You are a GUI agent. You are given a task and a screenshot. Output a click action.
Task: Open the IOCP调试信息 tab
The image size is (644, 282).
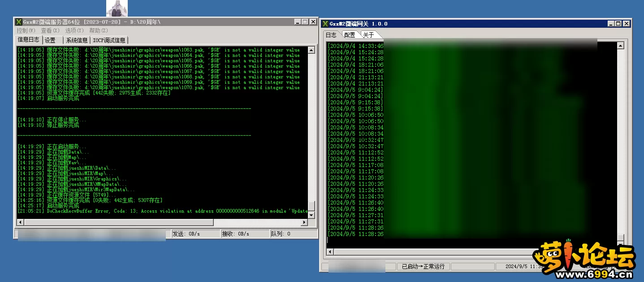109,40
